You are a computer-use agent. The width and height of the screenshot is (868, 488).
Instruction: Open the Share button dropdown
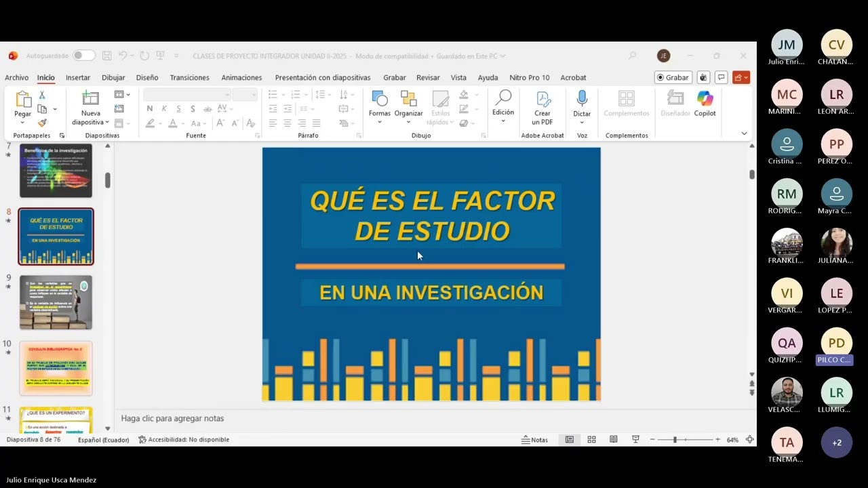point(741,77)
